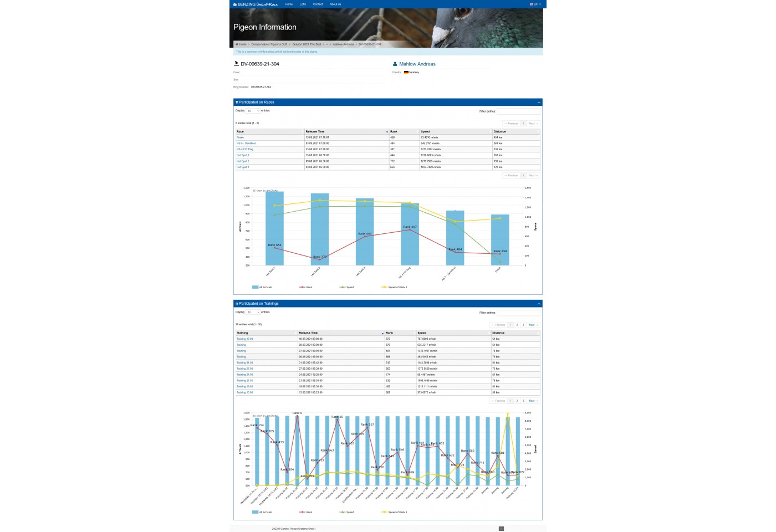Open the Training 24.08 link
776x532 pixels.
(244, 375)
